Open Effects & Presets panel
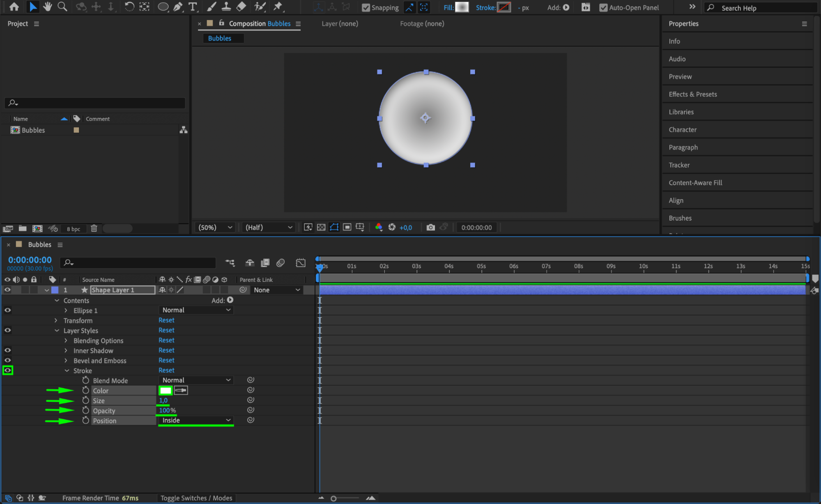This screenshot has width=821, height=504. 692,94
